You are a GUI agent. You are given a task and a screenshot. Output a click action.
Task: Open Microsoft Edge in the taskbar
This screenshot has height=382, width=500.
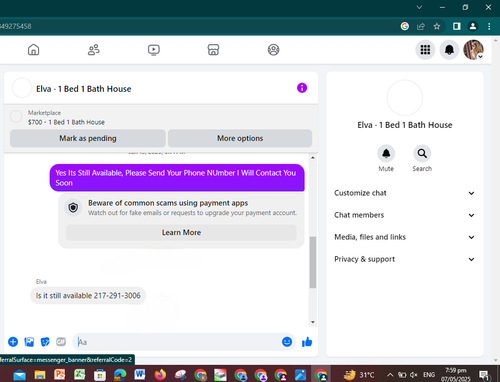point(120,375)
